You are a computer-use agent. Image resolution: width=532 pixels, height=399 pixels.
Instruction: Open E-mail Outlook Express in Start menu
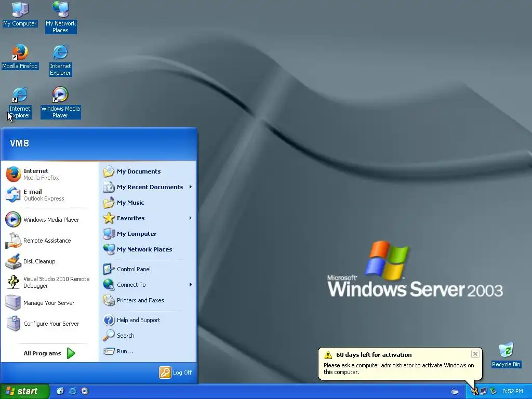49,195
